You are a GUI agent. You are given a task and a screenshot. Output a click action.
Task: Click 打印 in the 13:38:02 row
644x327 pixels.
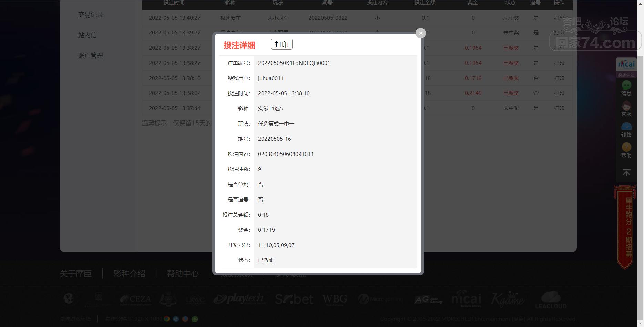pyautogui.click(x=559, y=93)
